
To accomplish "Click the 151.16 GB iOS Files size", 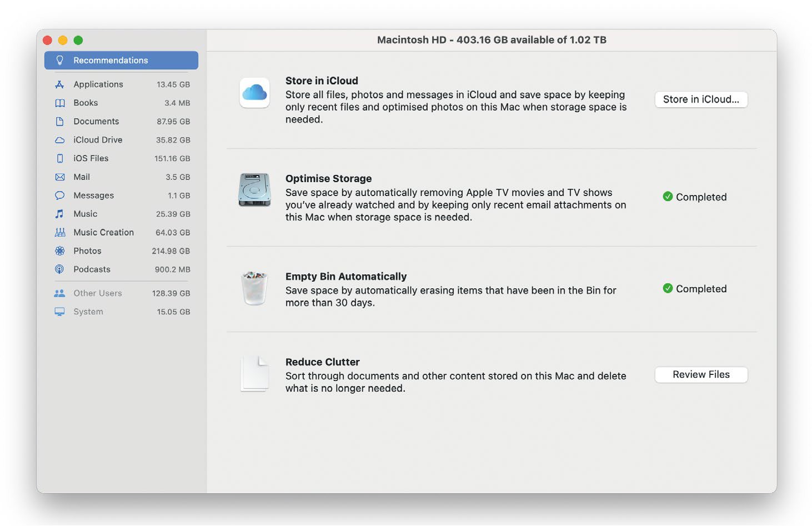I will click(x=172, y=158).
